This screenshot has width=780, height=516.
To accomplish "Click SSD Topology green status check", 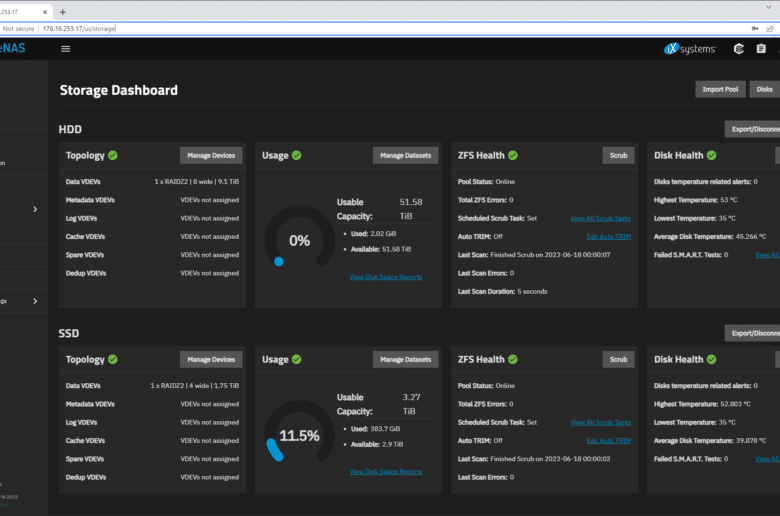I will [113, 359].
